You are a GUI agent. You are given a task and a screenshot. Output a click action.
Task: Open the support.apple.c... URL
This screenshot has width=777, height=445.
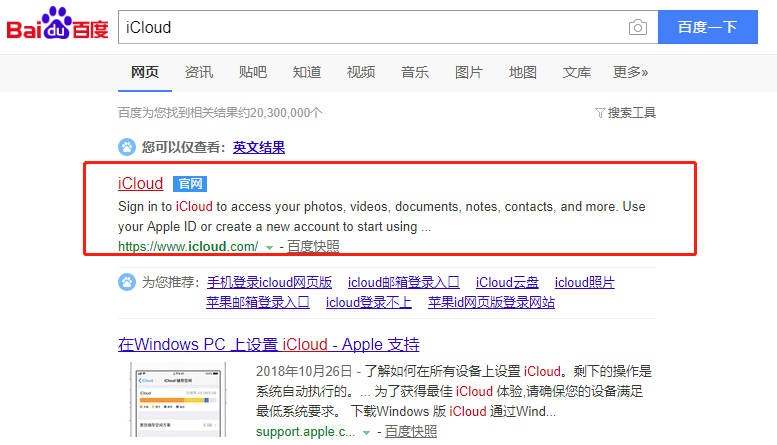point(305,432)
